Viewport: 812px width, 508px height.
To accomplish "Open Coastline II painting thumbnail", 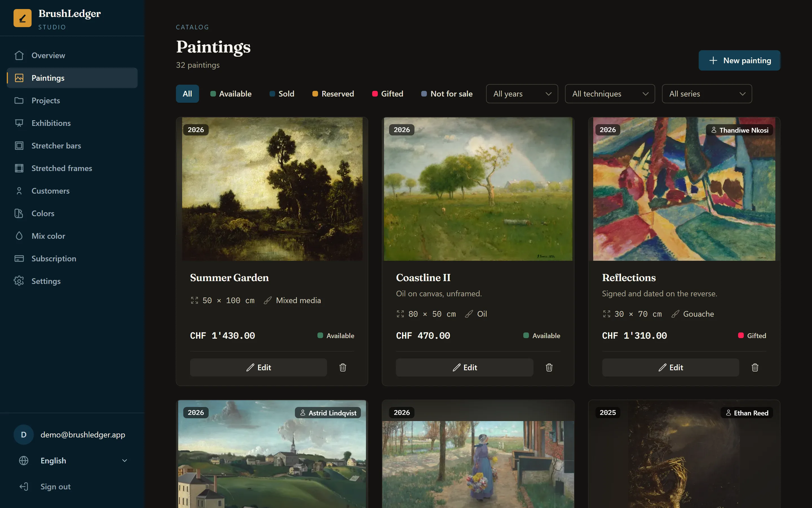I will [x=478, y=189].
